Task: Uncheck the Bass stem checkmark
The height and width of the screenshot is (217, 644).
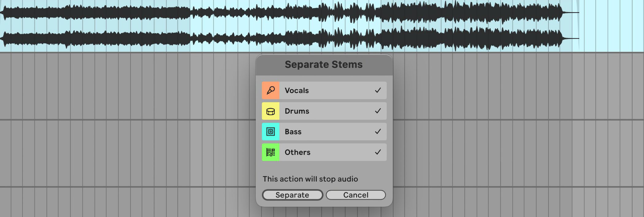Action: pyautogui.click(x=378, y=132)
